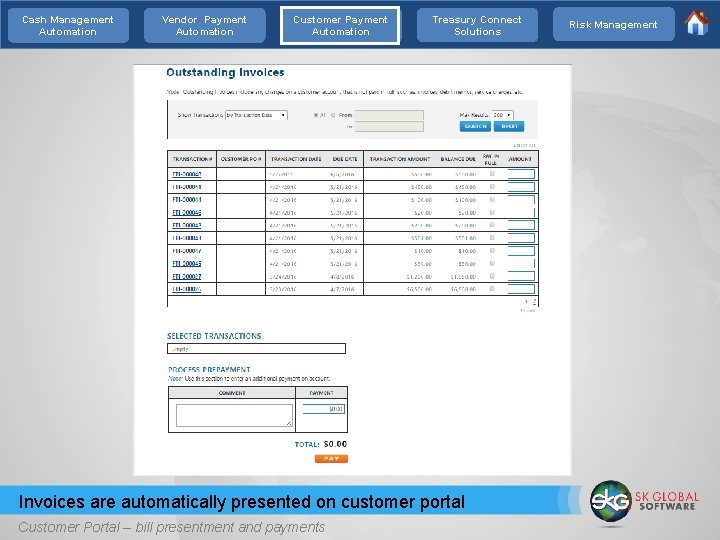Click the Selected Transactions box
Image resolution: width=720 pixels, height=540 pixels.
click(256, 349)
